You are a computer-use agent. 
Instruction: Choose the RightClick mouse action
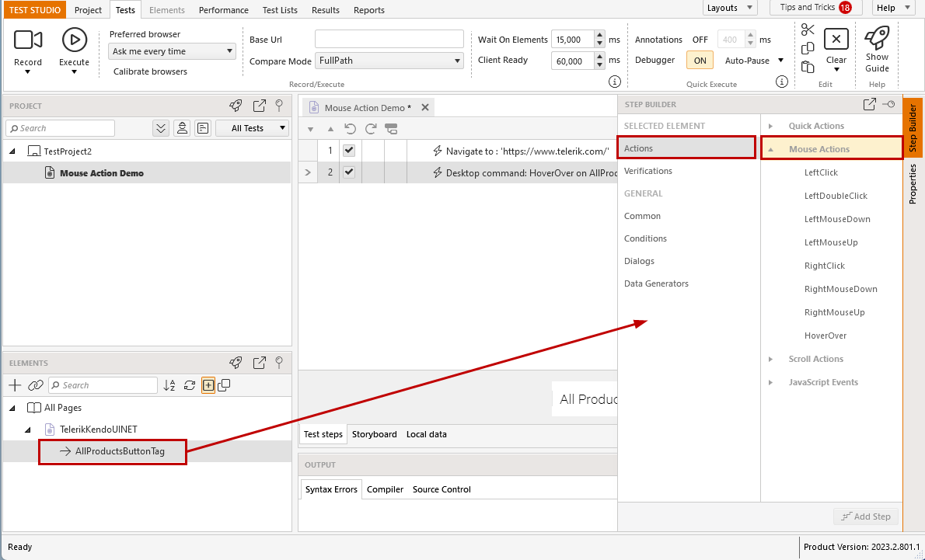825,266
